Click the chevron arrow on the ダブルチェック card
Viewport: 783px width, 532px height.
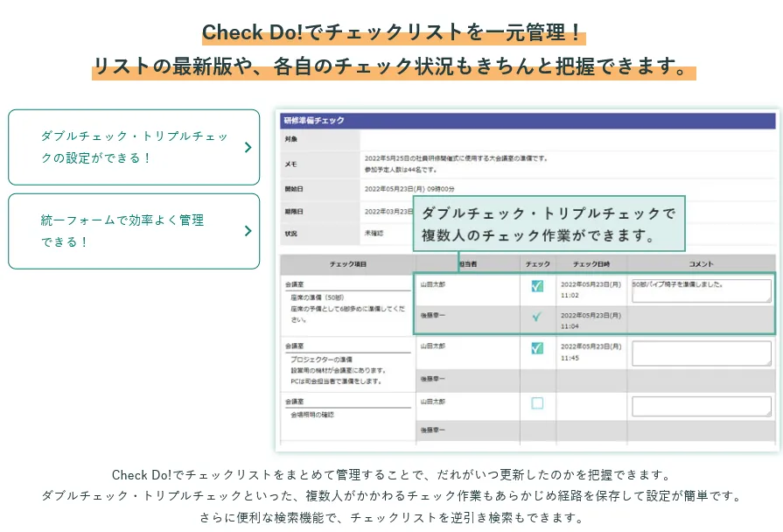click(x=248, y=147)
